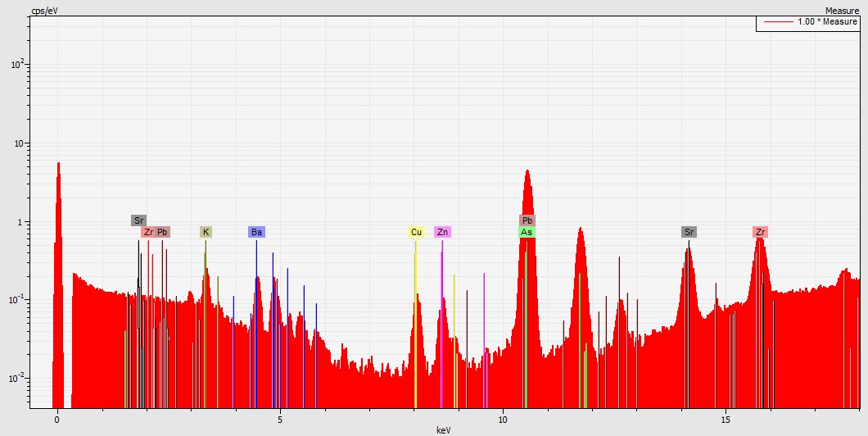Image resolution: width=868 pixels, height=436 pixels.
Task: Click the 10 tick on the keV axis
Action: [503, 420]
